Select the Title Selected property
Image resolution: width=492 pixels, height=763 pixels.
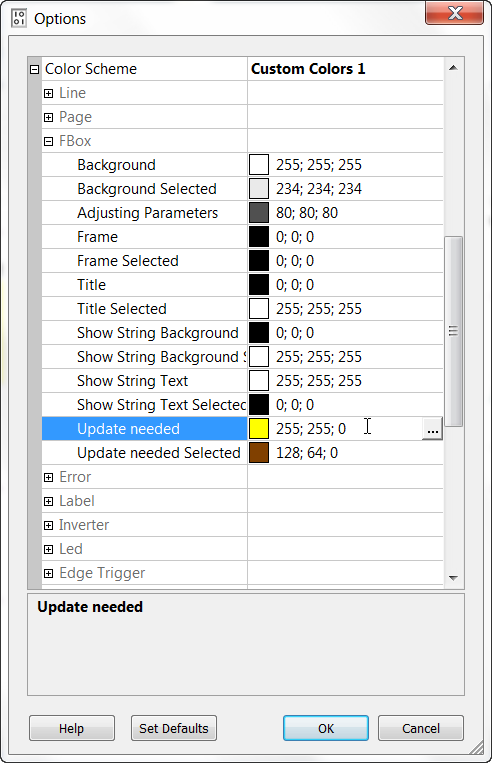(x=122, y=309)
